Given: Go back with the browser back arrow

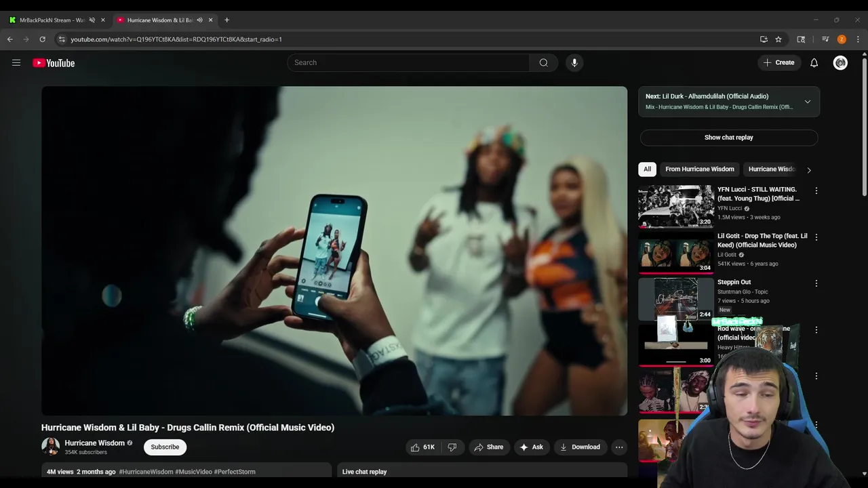Looking at the screenshot, I should [x=10, y=39].
